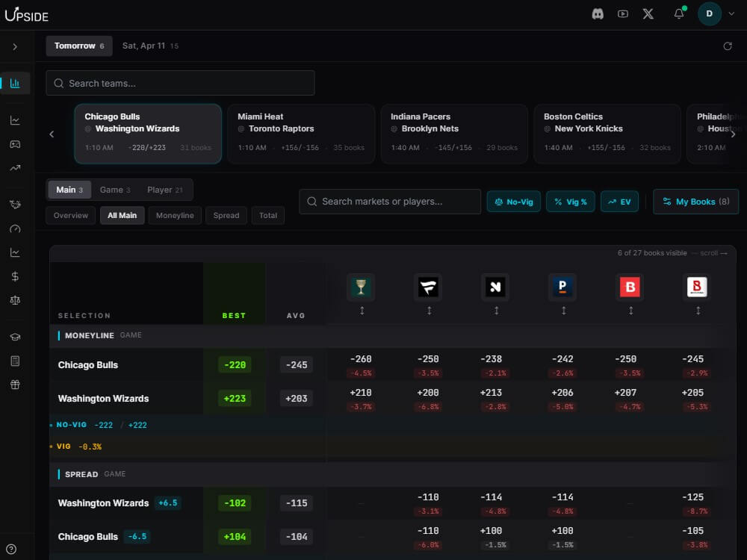Screen dimensions: 747x560
Task: Expand the sidebar with the arrow chevron
Action: click(x=15, y=46)
